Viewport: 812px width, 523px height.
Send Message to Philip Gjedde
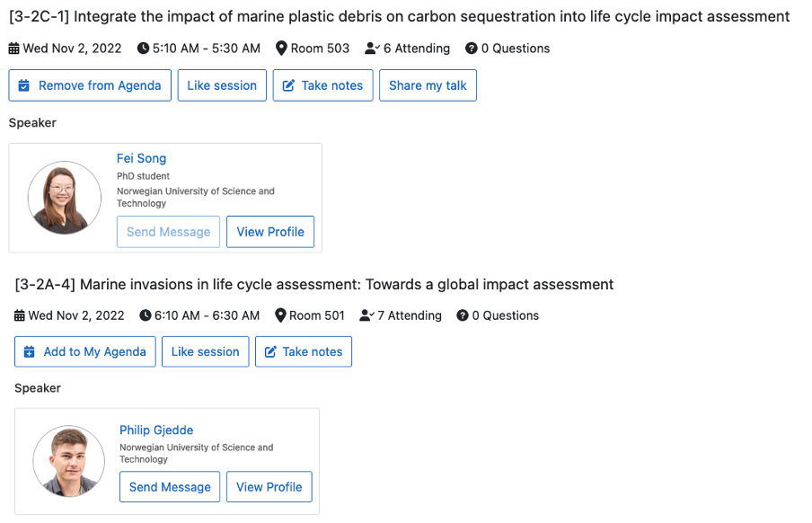(170, 487)
